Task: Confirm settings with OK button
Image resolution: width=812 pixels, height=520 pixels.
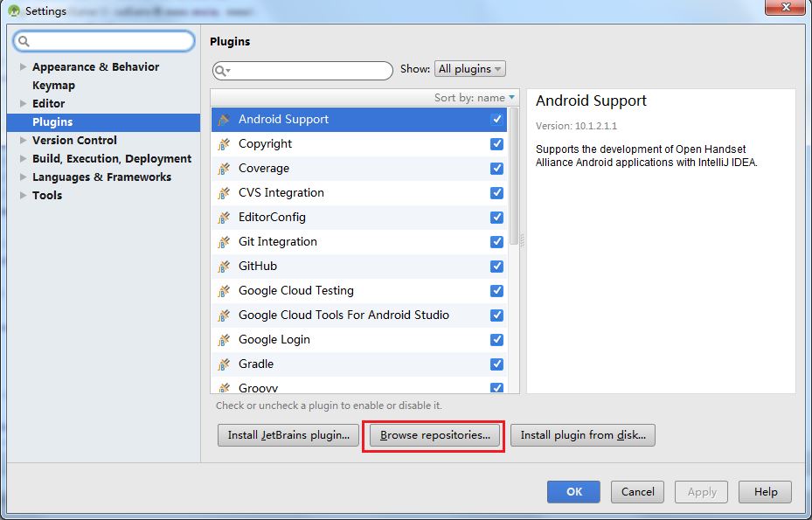Action: tap(573, 492)
